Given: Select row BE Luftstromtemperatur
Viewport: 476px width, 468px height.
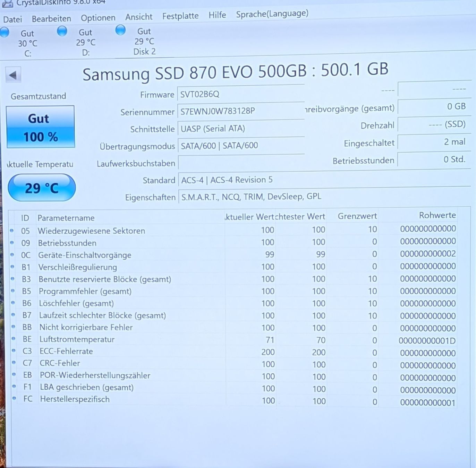Looking at the screenshot, I should (x=232, y=340).
